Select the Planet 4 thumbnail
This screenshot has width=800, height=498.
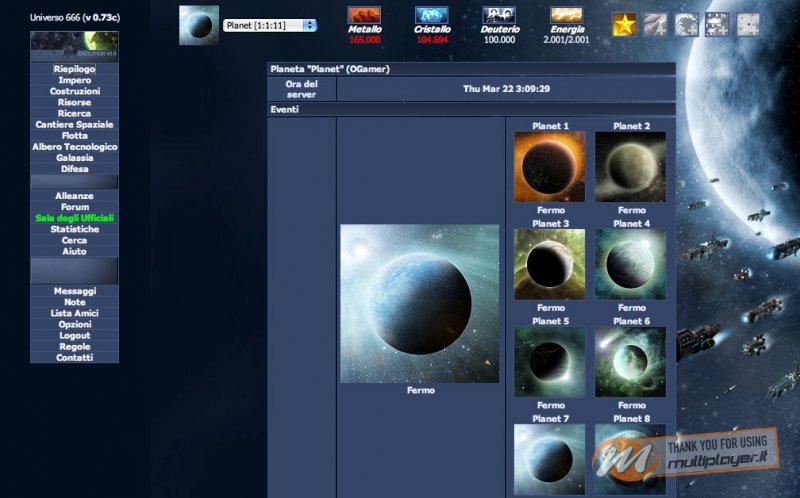click(631, 264)
